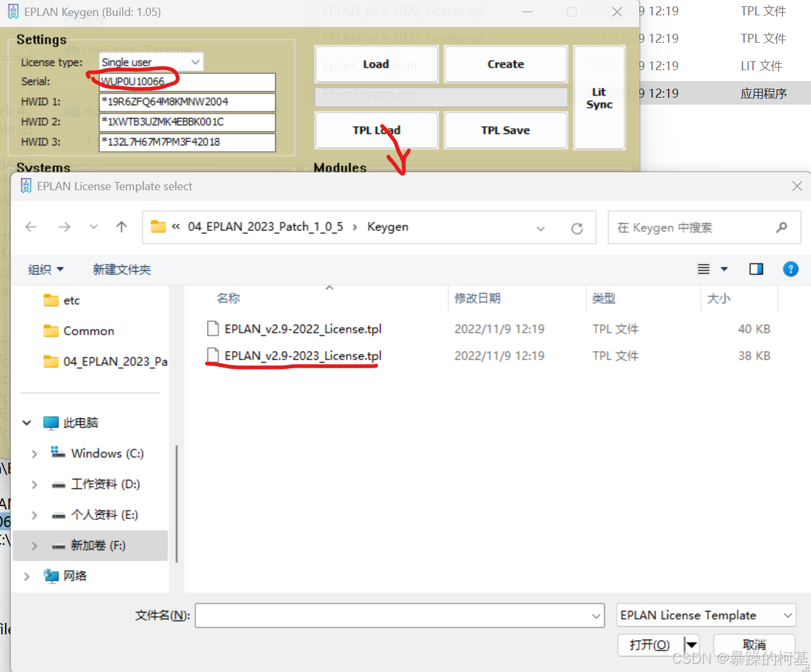Select EPLAN_v2.9-2023_License.tpl file
The height and width of the screenshot is (672, 811).
point(303,356)
